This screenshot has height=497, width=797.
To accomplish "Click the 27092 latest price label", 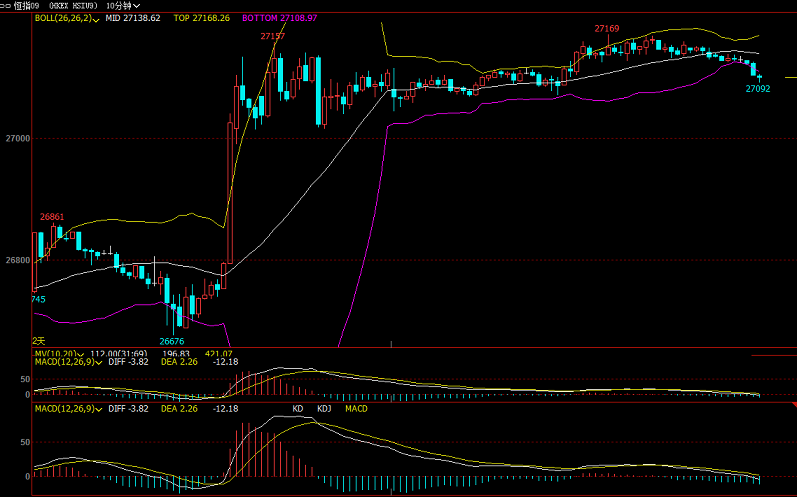I will click(x=758, y=88).
